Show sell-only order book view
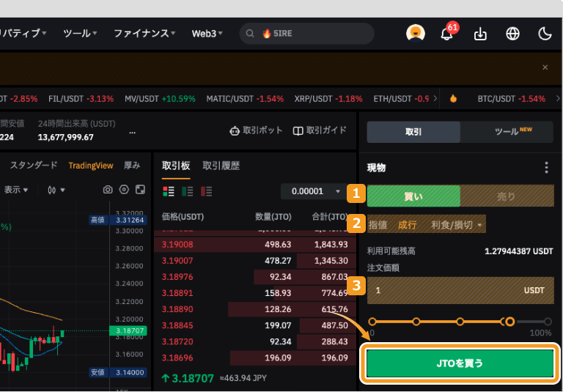 click(x=207, y=191)
